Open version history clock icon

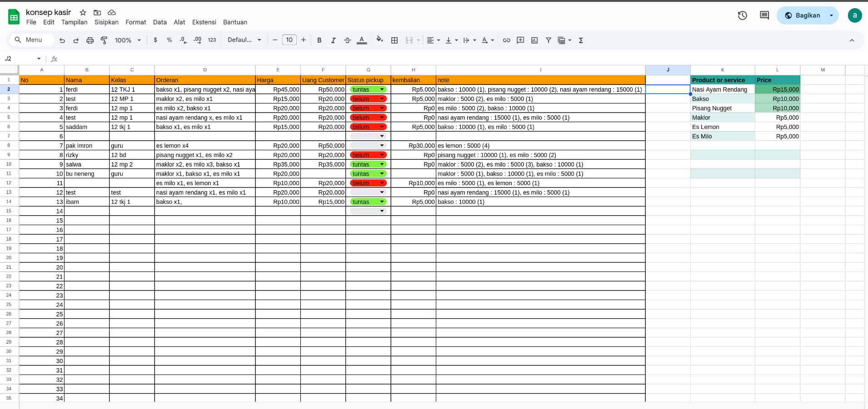coord(742,15)
